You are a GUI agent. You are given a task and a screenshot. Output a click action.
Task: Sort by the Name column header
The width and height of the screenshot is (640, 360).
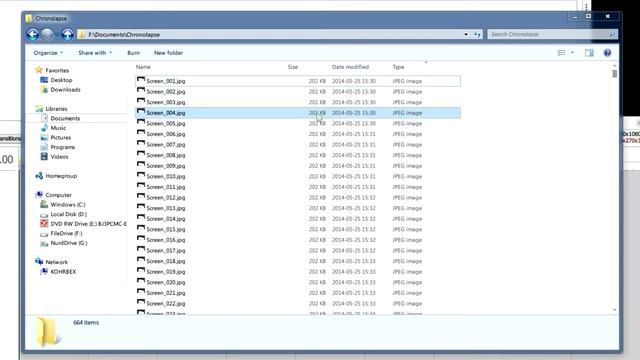(x=143, y=67)
